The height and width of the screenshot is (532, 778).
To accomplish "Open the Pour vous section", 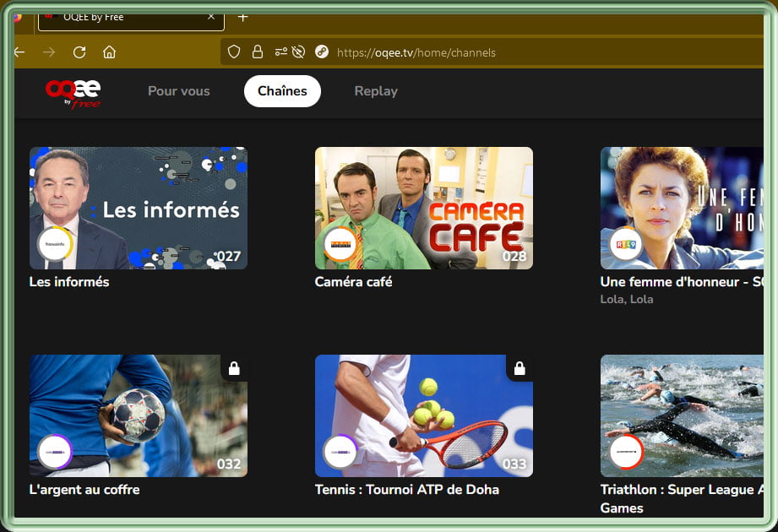I will tap(178, 91).
